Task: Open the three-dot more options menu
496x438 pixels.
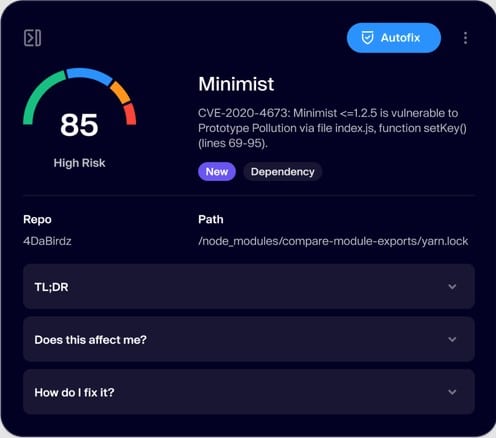Action: [x=465, y=38]
